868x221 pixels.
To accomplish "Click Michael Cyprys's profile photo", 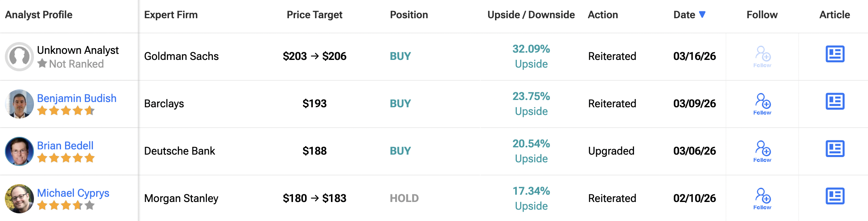I will click(19, 199).
